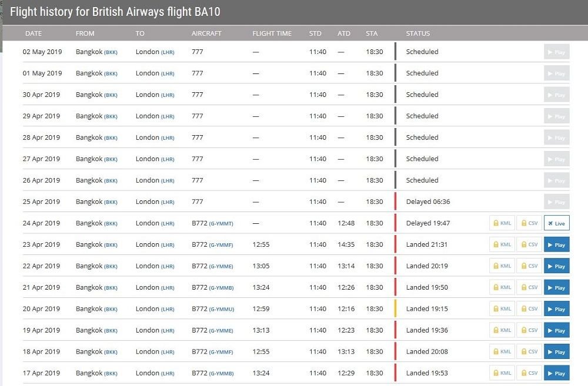Image resolution: width=588 pixels, height=386 pixels.
Task: Click the STA column header
Action: [x=372, y=33]
